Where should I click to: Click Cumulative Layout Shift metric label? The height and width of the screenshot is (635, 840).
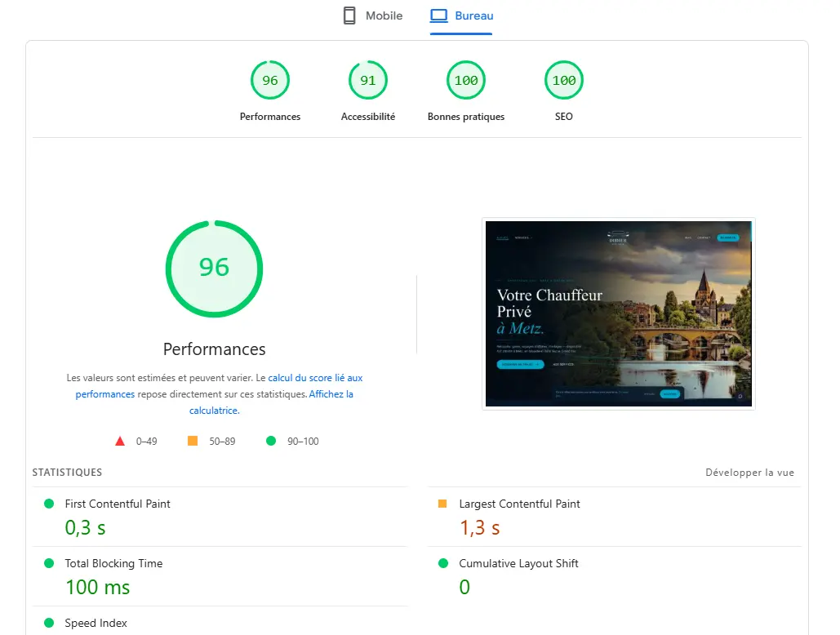click(x=518, y=563)
